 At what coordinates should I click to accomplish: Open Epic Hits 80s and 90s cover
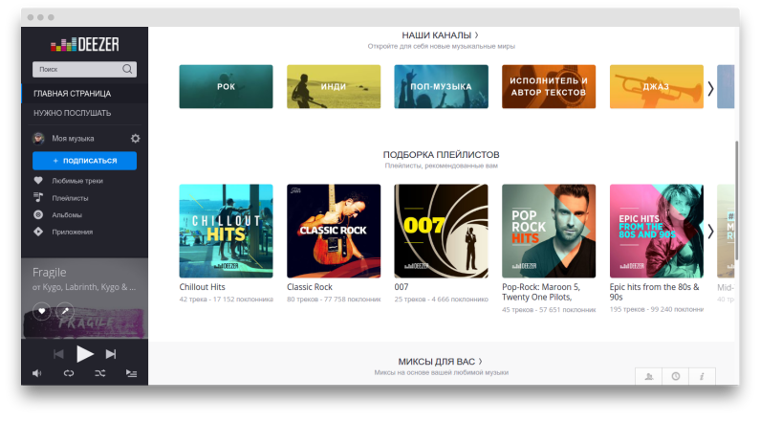tap(656, 231)
